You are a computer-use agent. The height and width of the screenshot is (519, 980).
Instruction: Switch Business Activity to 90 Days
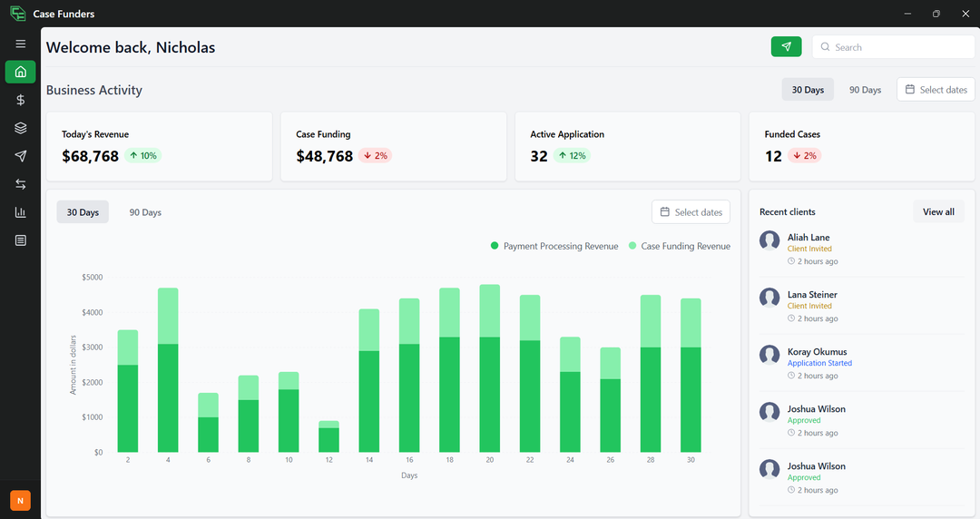[x=865, y=90]
